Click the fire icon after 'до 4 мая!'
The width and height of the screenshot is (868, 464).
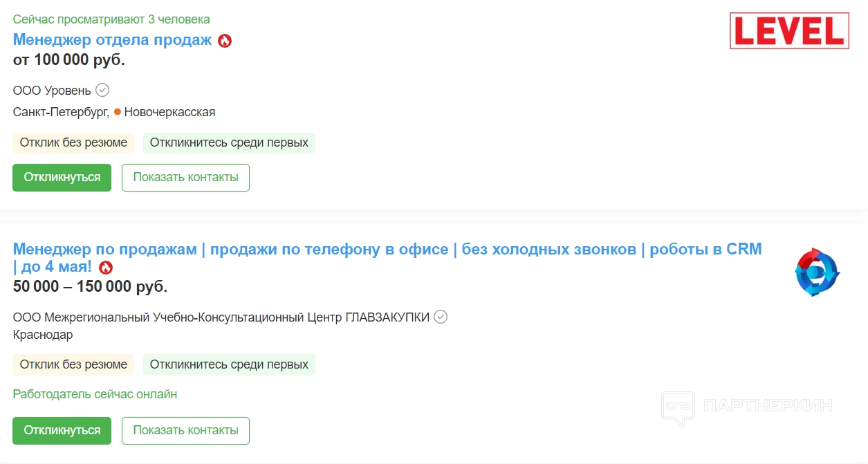105,268
